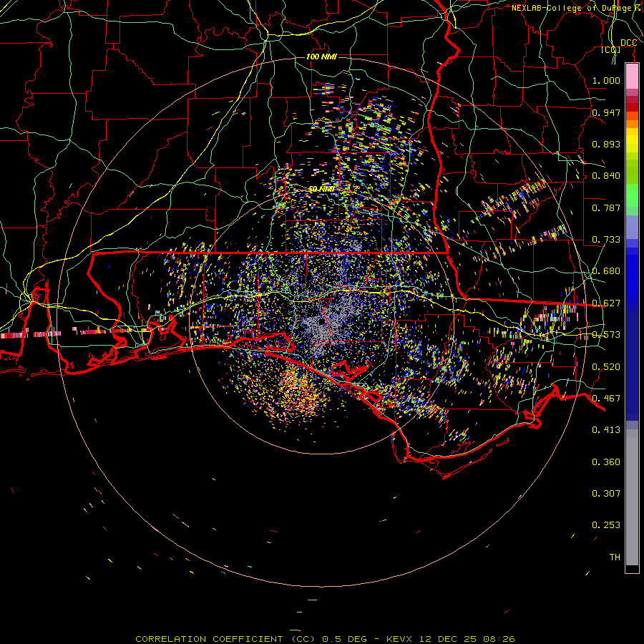Click the 0.413 scale value
Screen dimensions: 644x644
606,430
